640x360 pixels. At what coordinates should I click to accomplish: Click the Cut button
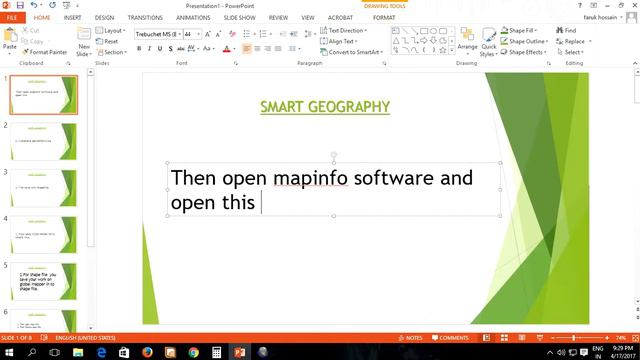(31, 31)
